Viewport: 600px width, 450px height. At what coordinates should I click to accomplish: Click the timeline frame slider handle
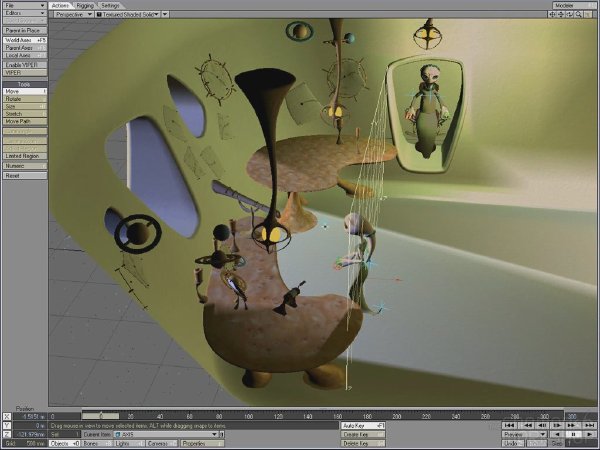(x=101, y=416)
